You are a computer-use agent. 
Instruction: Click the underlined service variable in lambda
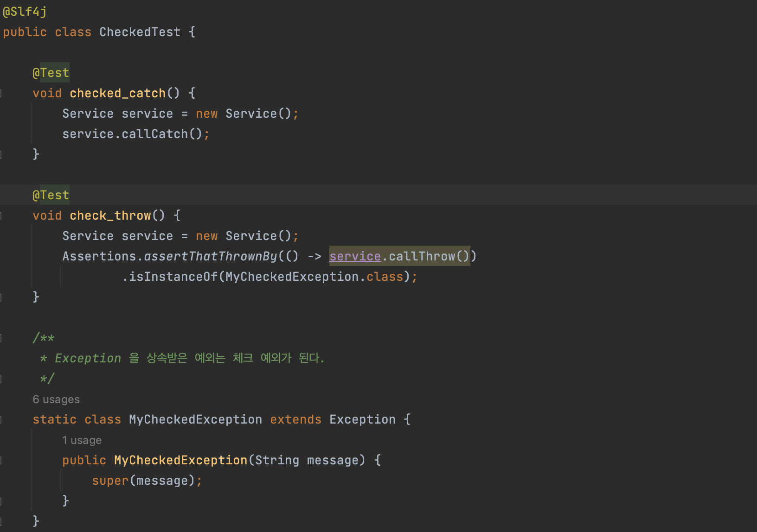tap(355, 256)
